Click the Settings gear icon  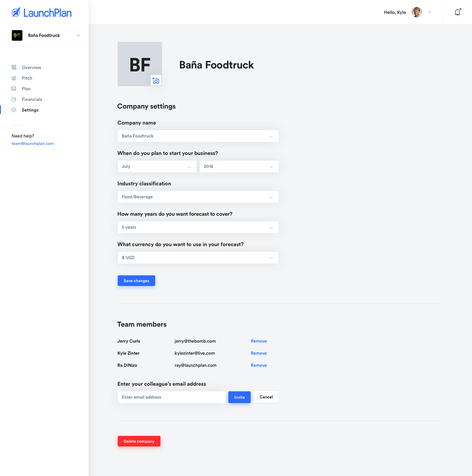(x=14, y=110)
